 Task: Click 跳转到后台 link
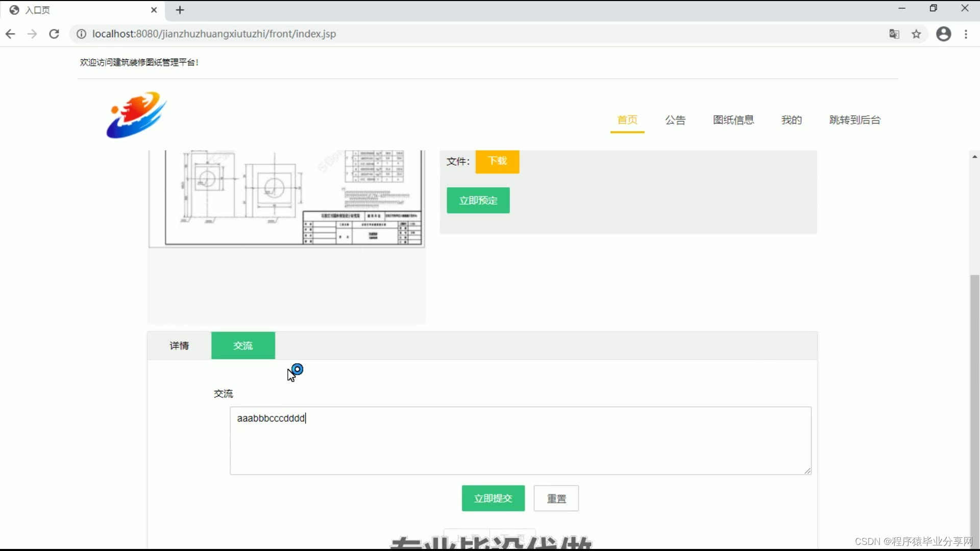click(855, 120)
